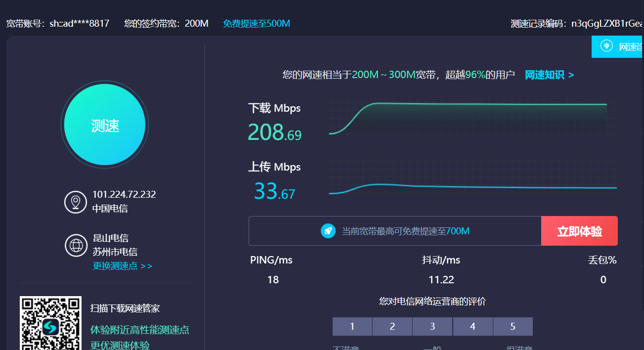Click the QR code for 网速管家
This screenshot has width=644, height=350.
tap(50, 323)
